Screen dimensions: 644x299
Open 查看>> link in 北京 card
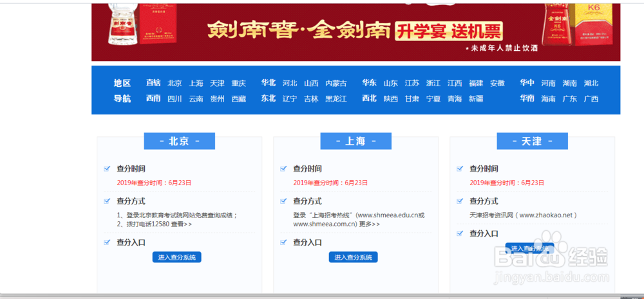181,224
